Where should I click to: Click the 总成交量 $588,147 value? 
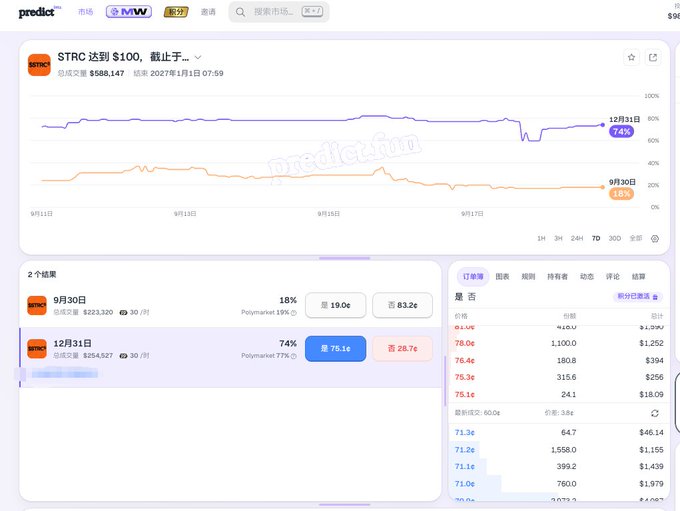pos(107,73)
